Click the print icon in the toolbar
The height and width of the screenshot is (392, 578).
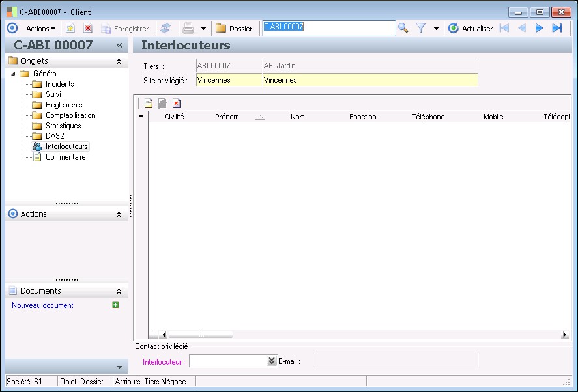click(x=188, y=28)
